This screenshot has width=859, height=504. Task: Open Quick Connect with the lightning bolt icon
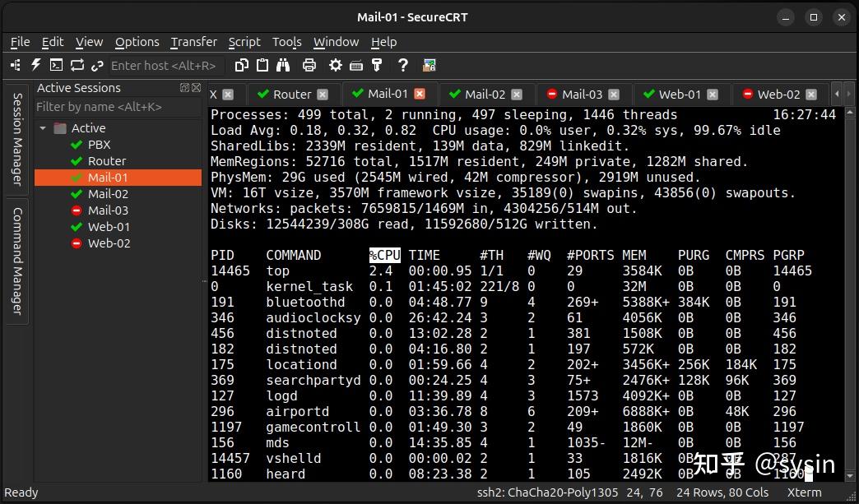point(35,66)
